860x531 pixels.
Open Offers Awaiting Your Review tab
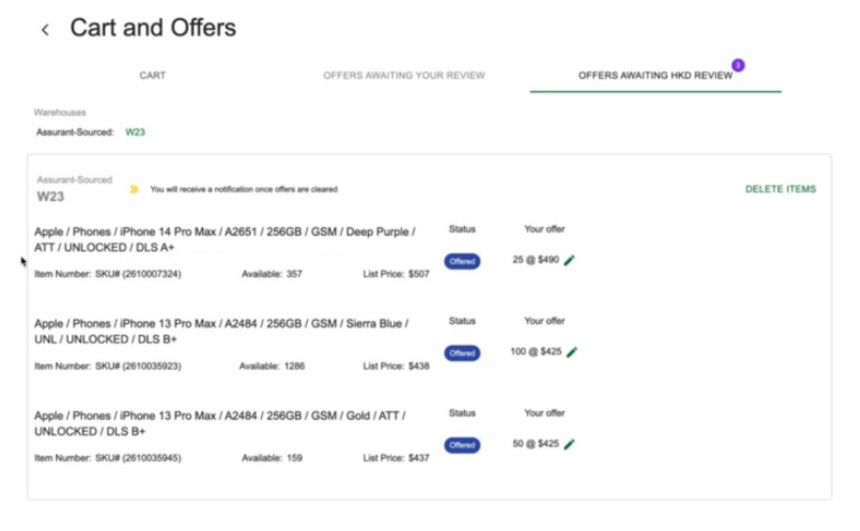coord(404,75)
